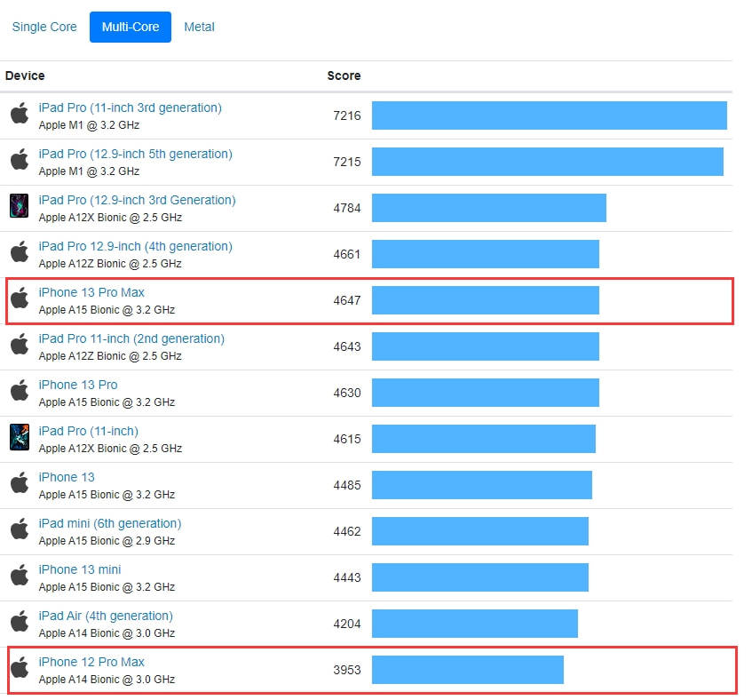Image resolution: width=752 pixels, height=700 pixels.
Task: Click Apple icon beside iPad mini 6th generation
Action: [x=20, y=529]
